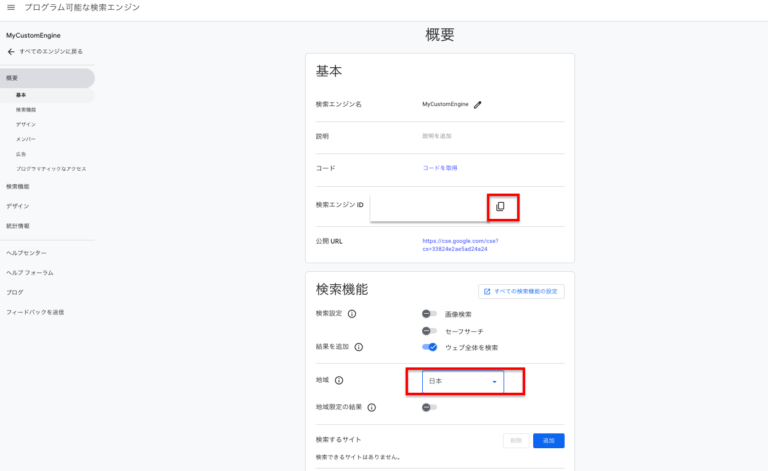This screenshot has height=471, width=768.
Task: Click info icon next to 結果を追加
Action: point(359,347)
